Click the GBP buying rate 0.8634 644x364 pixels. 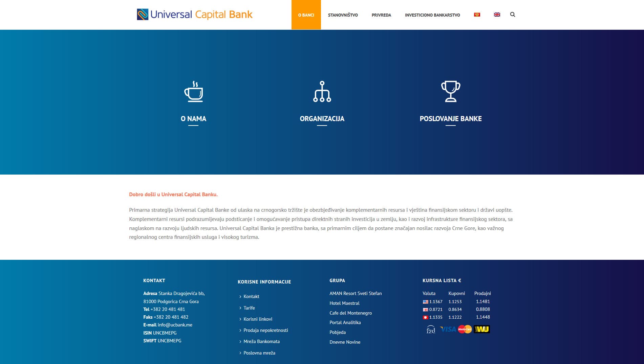pyautogui.click(x=455, y=309)
